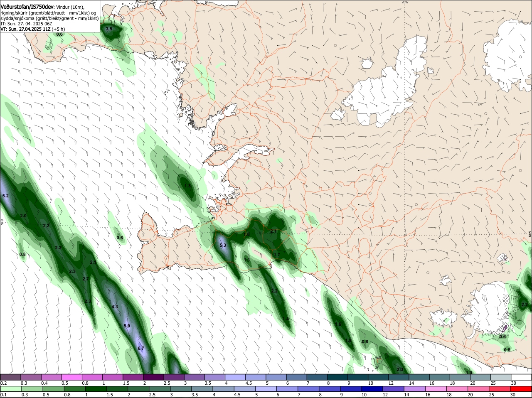
Task: Click the 1.5 swatch in the snow legend
Action: 133,377
